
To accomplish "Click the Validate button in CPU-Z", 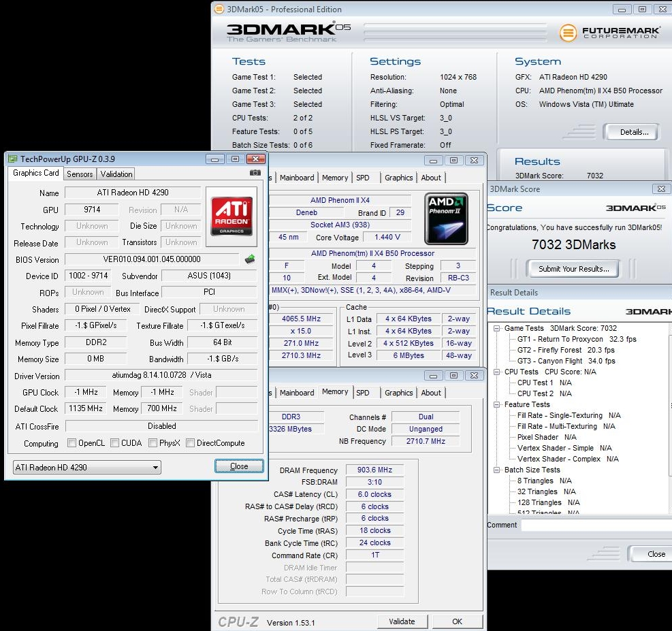I will pyautogui.click(x=402, y=621).
